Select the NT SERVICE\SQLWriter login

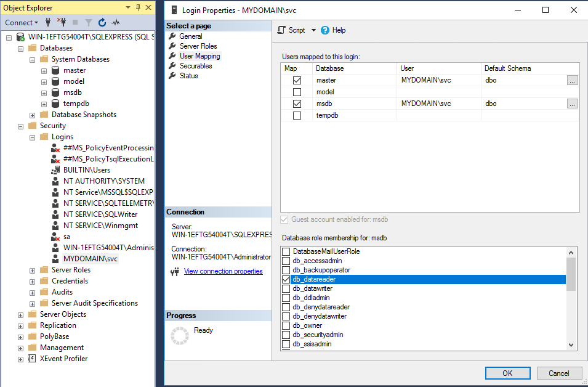pyautogui.click(x=100, y=214)
